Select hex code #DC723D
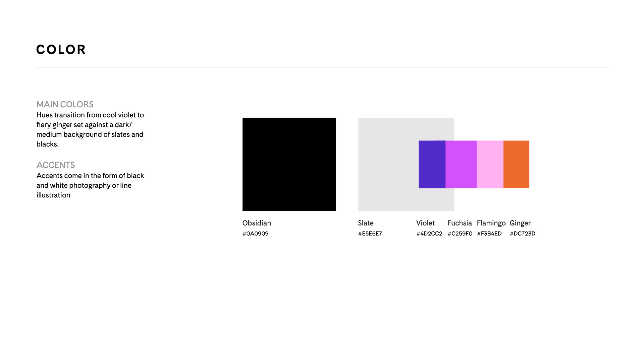Viewport: 644px width, 362px height. click(x=522, y=234)
